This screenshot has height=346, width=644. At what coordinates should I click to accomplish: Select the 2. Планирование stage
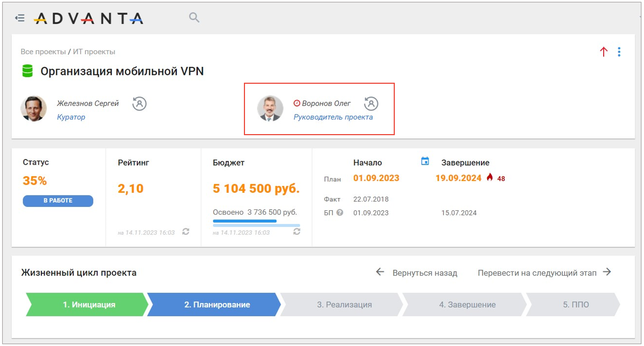216,304
